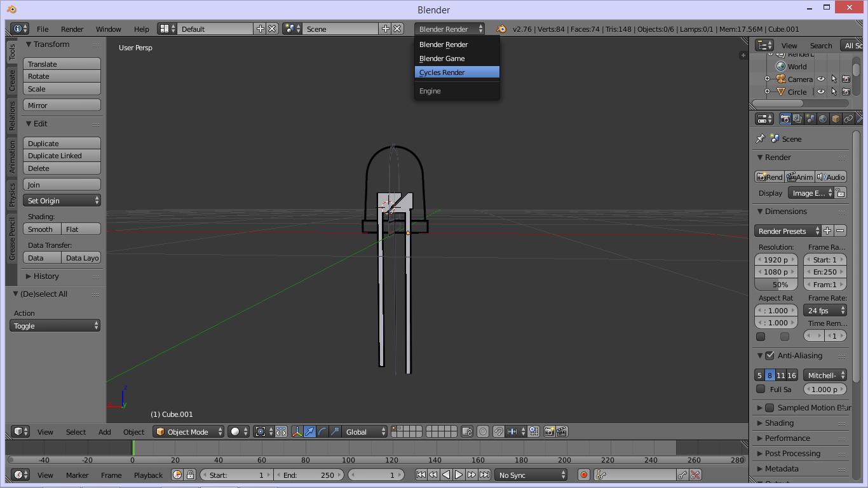Open the Render Presets dropdown

click(x=787, y=231)
